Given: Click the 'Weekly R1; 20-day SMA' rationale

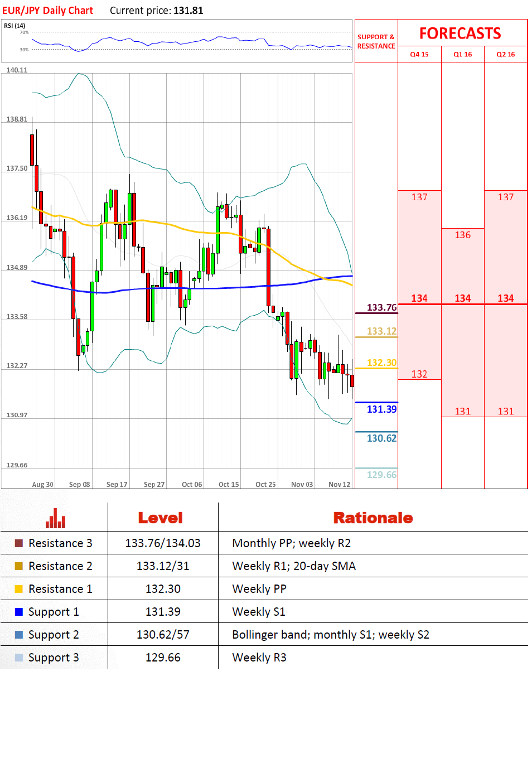Looking at the screenshot, I should pos(294,566).
